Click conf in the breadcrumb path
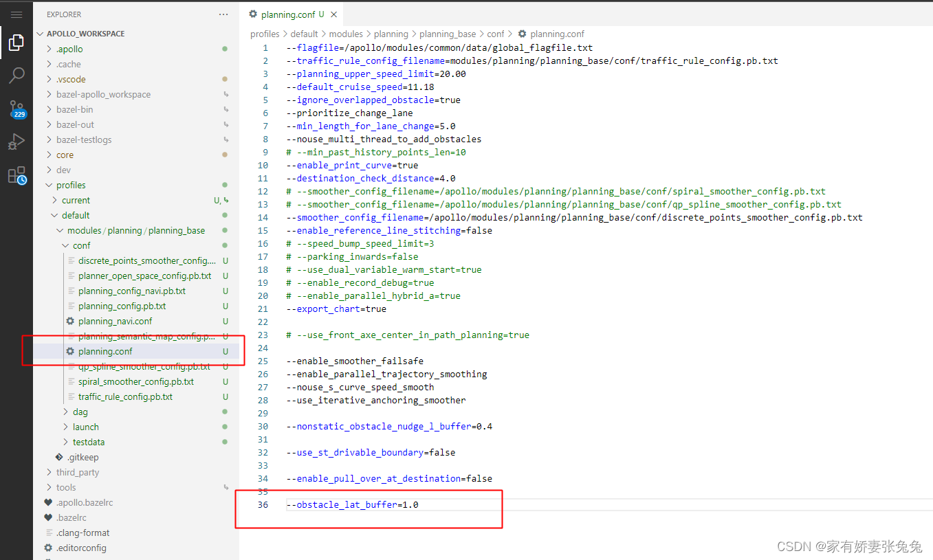933x560 pixels. (496, 34)
